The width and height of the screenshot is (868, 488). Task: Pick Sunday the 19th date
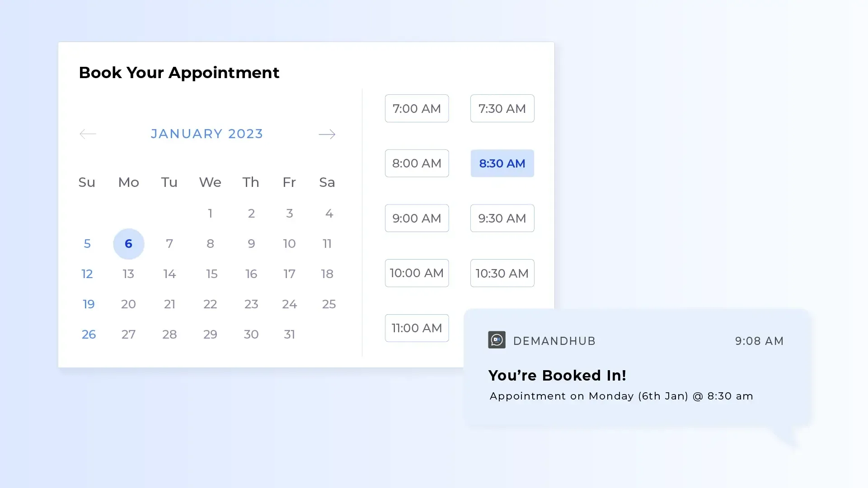click(89, 304)
